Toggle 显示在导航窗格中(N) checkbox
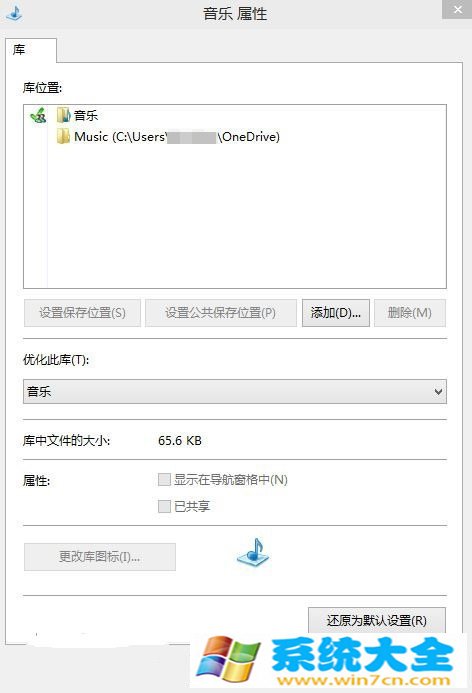 pos(164,480)
